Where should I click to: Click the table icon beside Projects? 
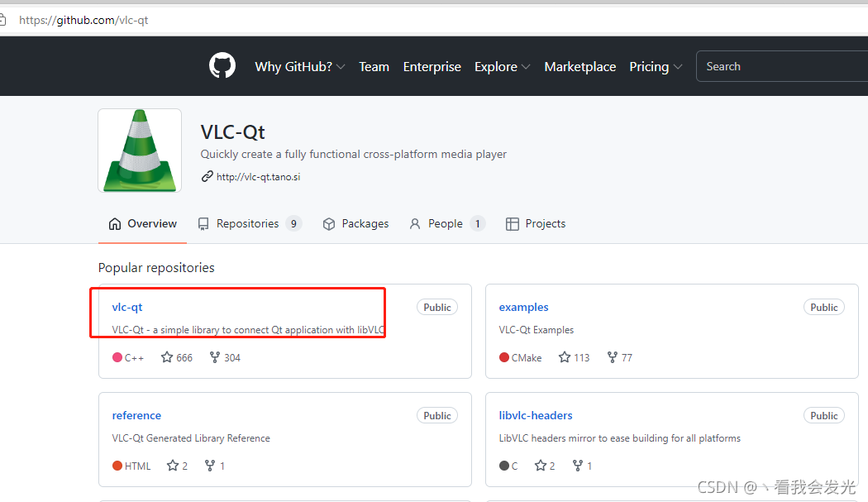512,224
